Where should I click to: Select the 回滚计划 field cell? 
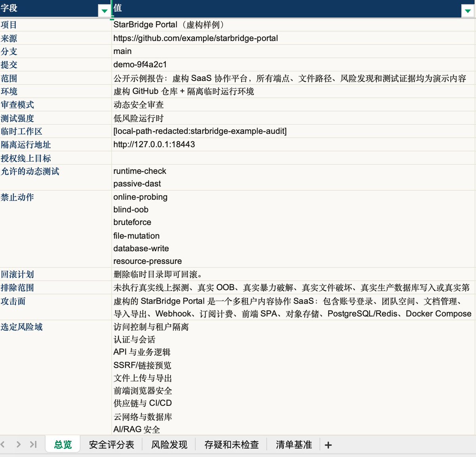(x=56, y=274)
